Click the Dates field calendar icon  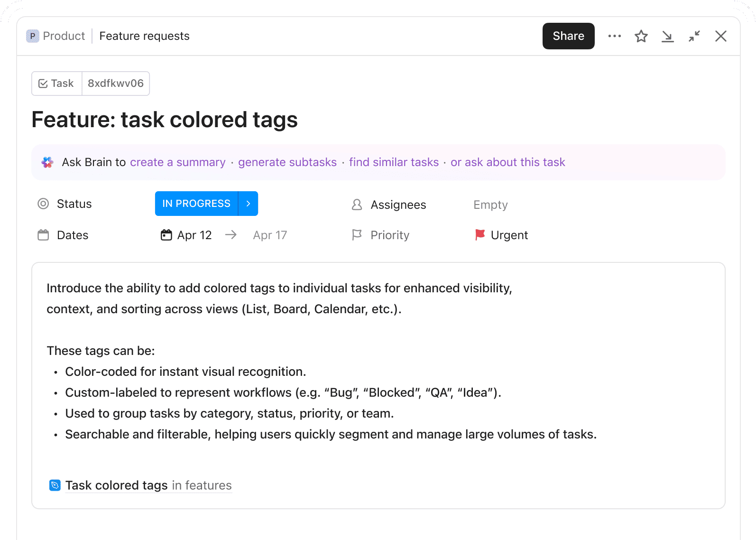point(43,235)
